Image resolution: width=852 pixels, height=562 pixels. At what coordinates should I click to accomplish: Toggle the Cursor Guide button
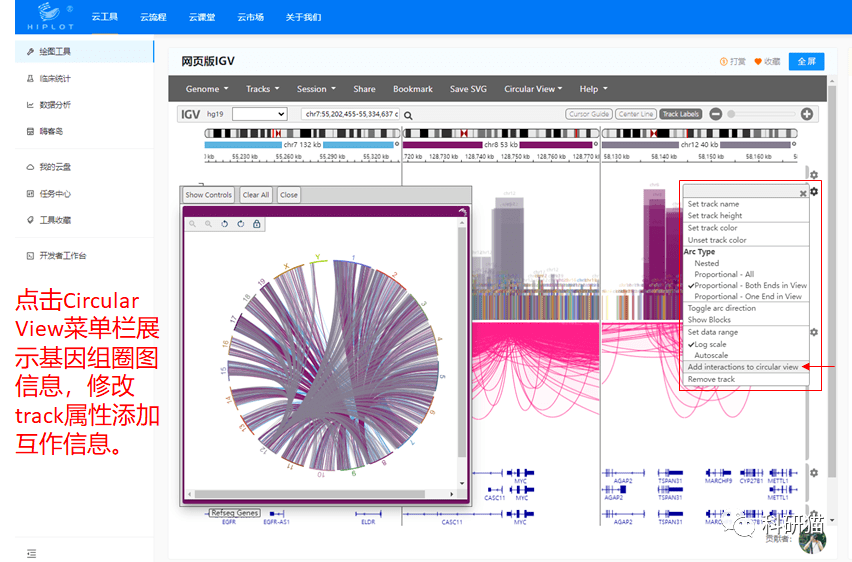(x=588, y=114)
